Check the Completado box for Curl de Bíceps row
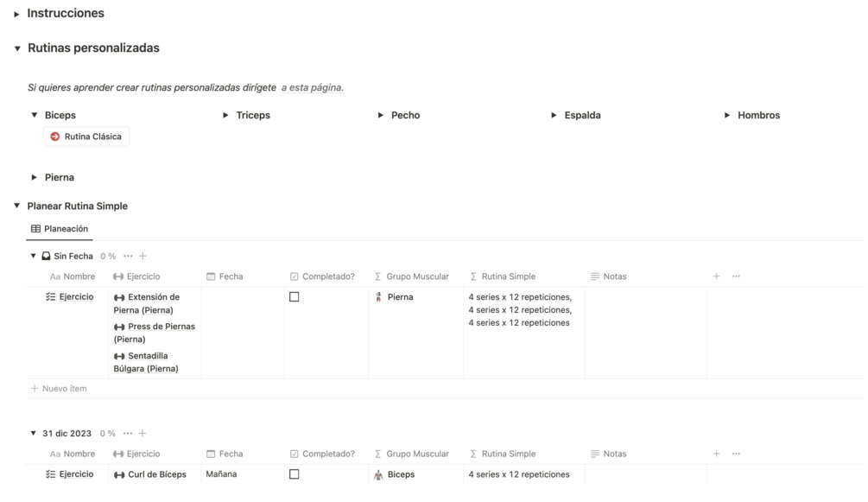The width and height of the screenshot is (868, 502). pyautogui.click(x=294, y=474)
